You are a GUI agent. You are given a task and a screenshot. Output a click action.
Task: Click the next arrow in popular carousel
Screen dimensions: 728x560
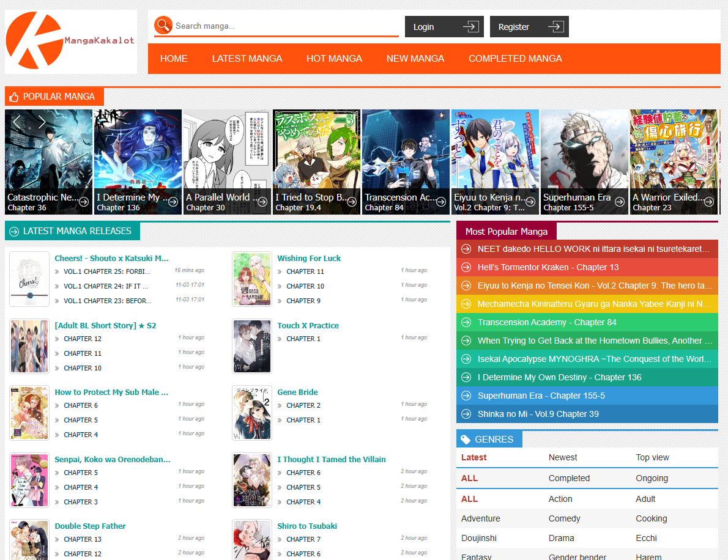point(42,122)
